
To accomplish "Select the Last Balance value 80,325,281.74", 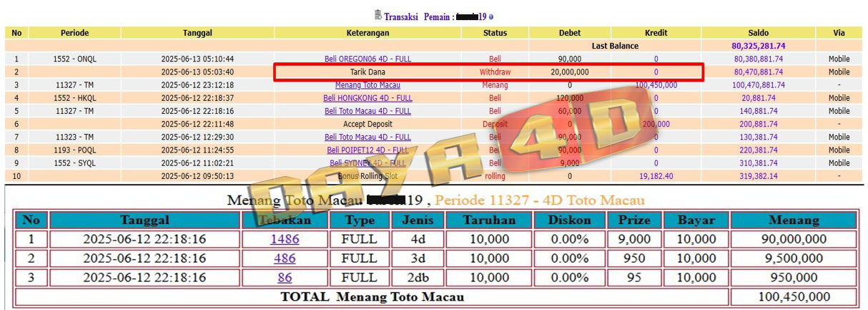I will point(758,46).
